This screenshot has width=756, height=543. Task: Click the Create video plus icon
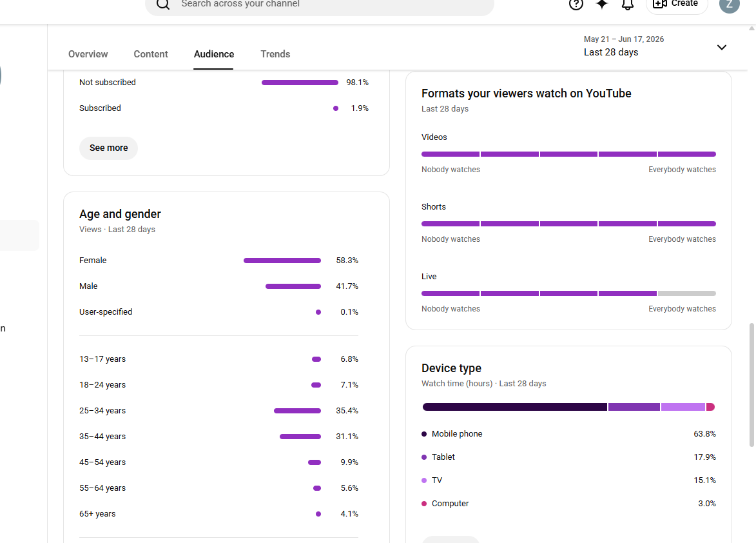pos(660,4)
